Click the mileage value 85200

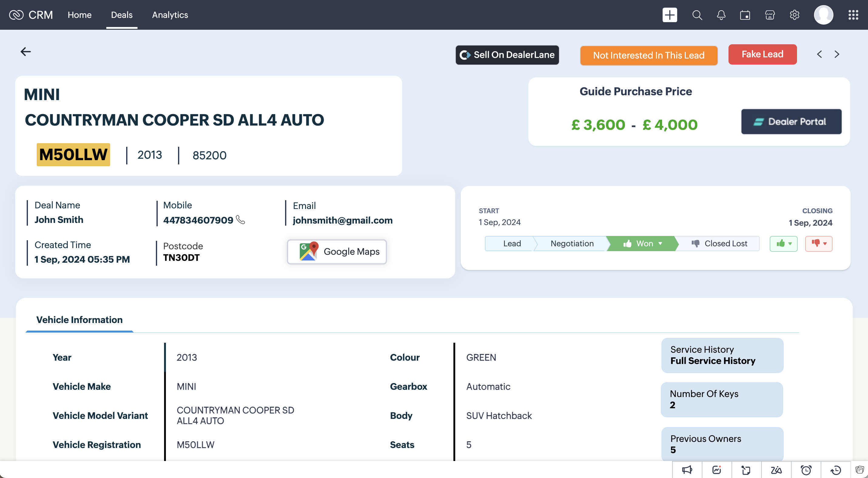click(209, 155)
